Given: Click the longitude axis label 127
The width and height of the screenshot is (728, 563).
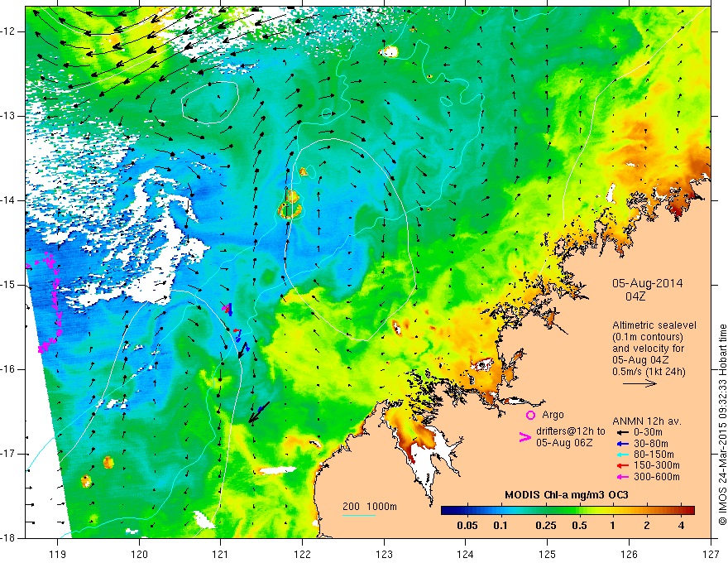Looking at the screenshot, I should pyautogui.click(x=711, y=554).
